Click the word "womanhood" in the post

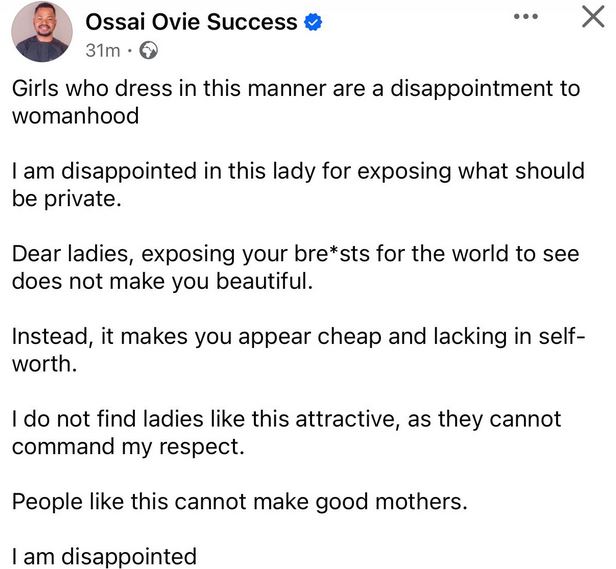tap(75, 115)
